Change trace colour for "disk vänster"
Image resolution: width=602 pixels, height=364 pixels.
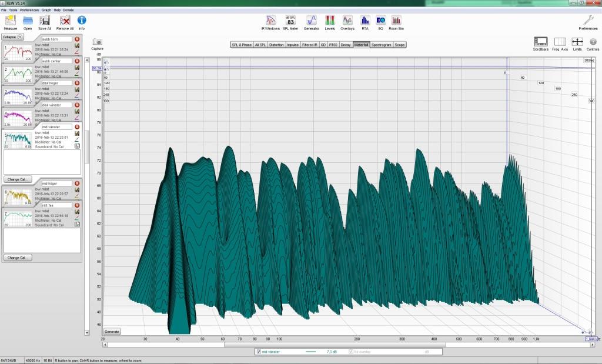coord(77,116)
